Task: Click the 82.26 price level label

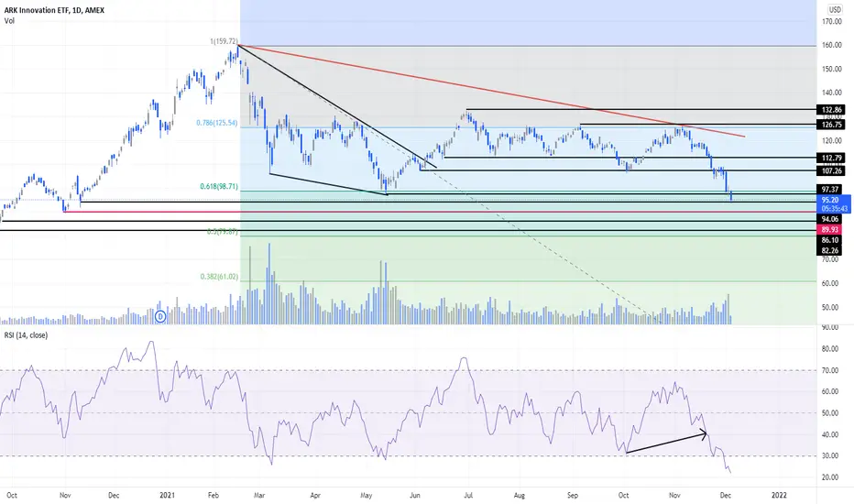Action: [x=830, y=250]
